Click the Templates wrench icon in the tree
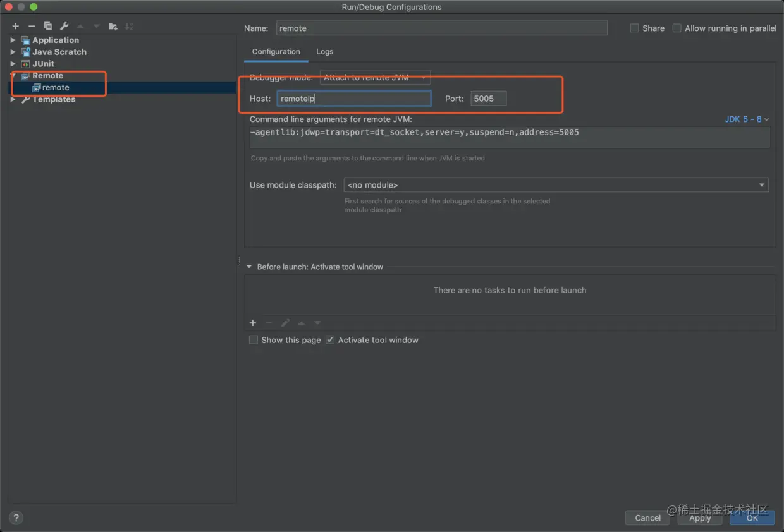The width and height of the screenshot is (784, 532). pyautogui.click(x=25, y=100)
